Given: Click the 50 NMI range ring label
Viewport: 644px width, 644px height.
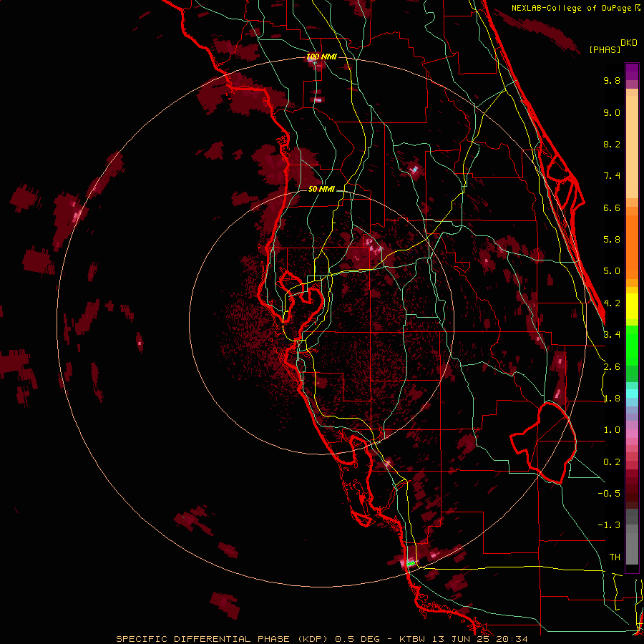Looking at the screenshot, I should coord(321,189).
